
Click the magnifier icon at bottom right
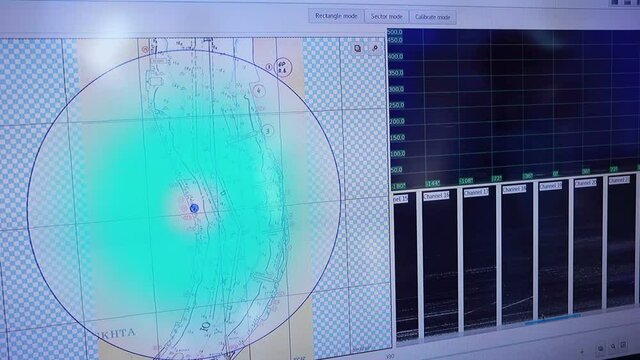coord(613,347)
